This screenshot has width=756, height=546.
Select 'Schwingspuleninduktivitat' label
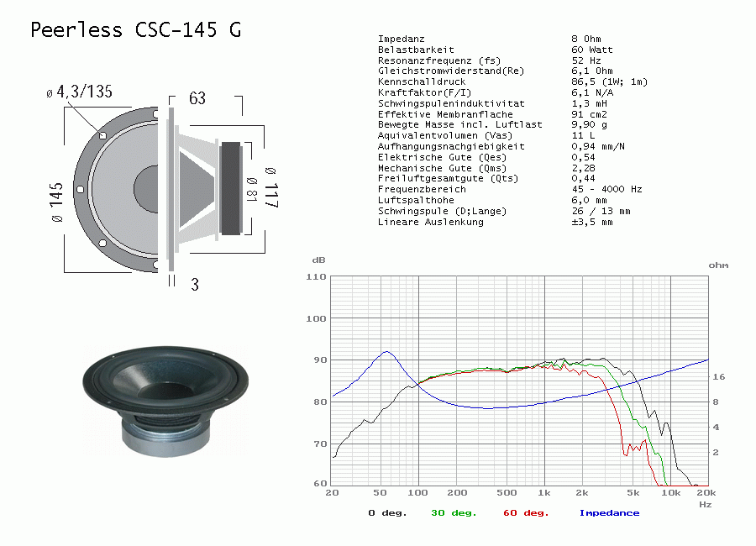[451, 103]
